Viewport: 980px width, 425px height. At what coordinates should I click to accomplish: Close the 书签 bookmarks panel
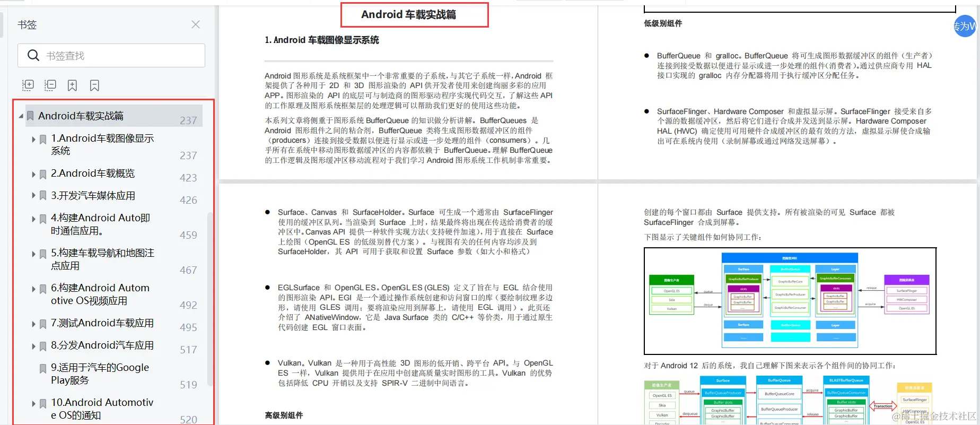196,24
